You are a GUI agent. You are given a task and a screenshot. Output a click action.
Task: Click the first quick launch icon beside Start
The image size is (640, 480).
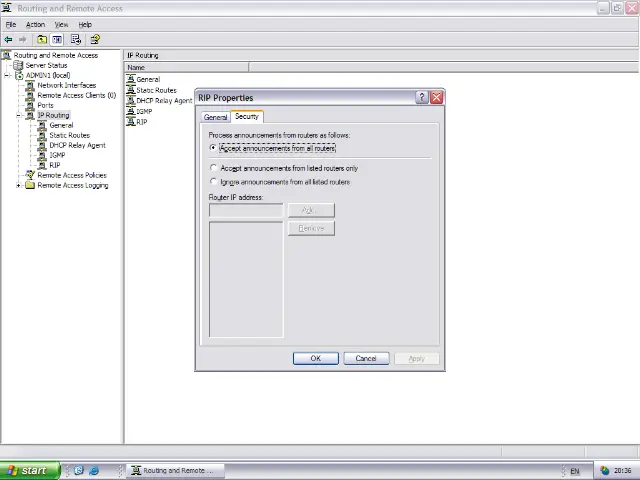pos(79,470)
